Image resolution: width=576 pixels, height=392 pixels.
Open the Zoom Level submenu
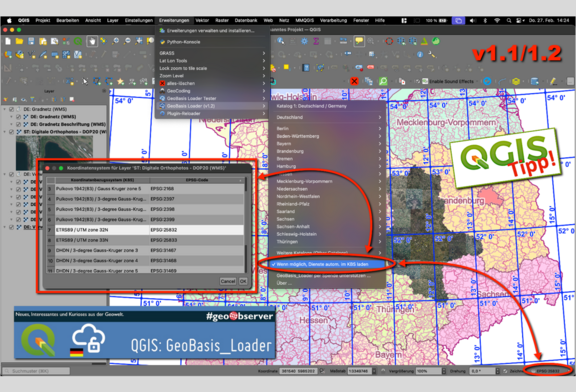click(x=212, y=76)
